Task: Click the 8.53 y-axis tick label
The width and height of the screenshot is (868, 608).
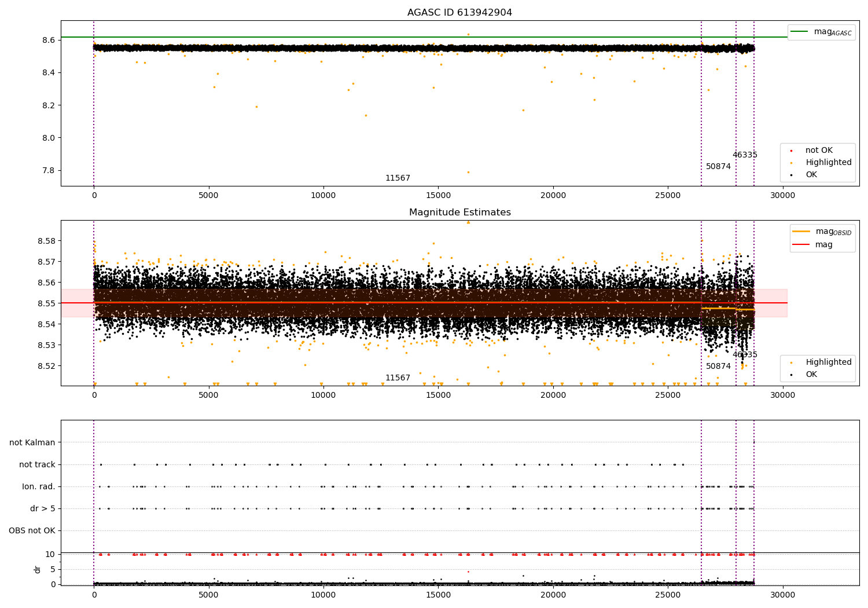Action: (47, 345)
